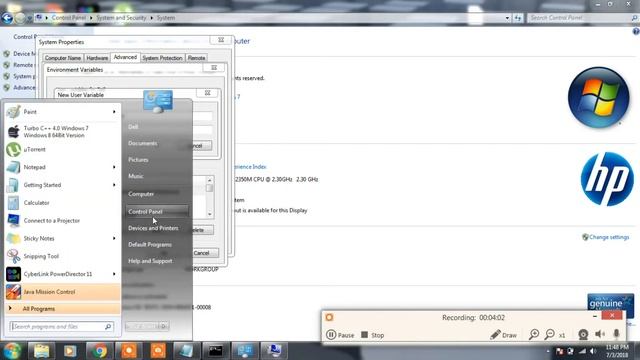This screenshot has height=360, width=640.
Task: Switch to System Protection tab
Action: [162, 58]
